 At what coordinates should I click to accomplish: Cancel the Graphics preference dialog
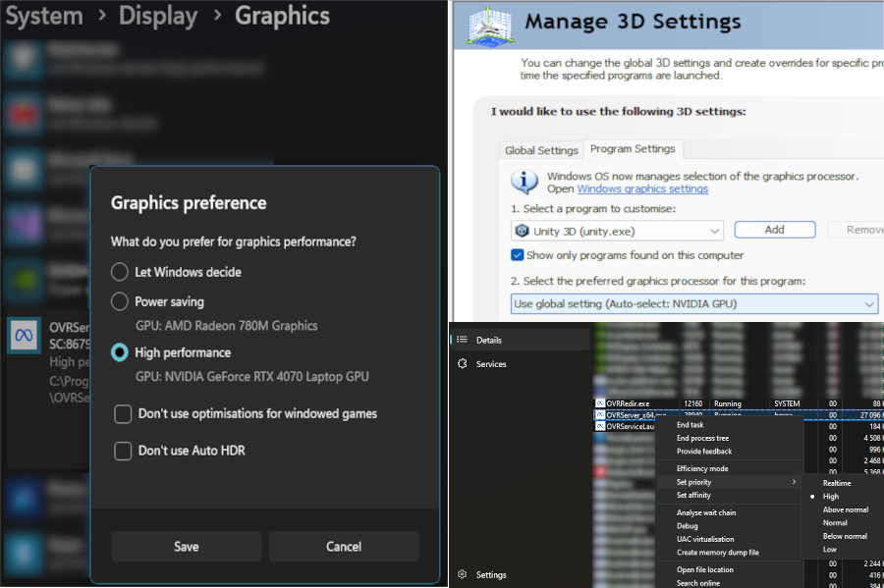point(344,547)
